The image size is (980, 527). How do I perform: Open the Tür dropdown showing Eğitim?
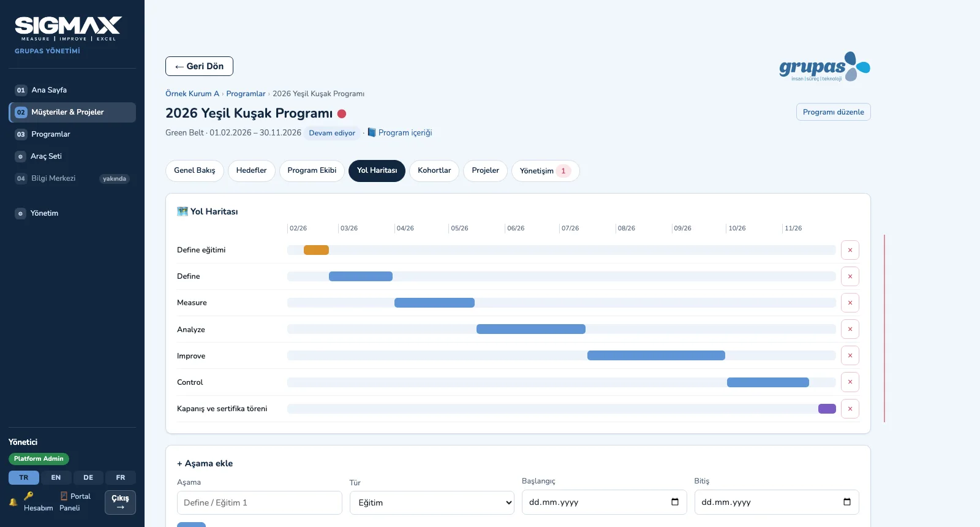click(432, 502)
